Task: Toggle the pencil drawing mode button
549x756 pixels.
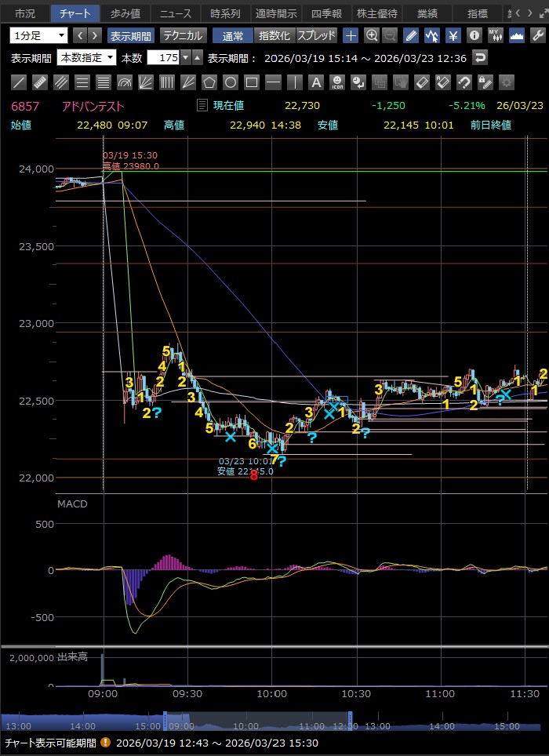Action: click(411, 35)
